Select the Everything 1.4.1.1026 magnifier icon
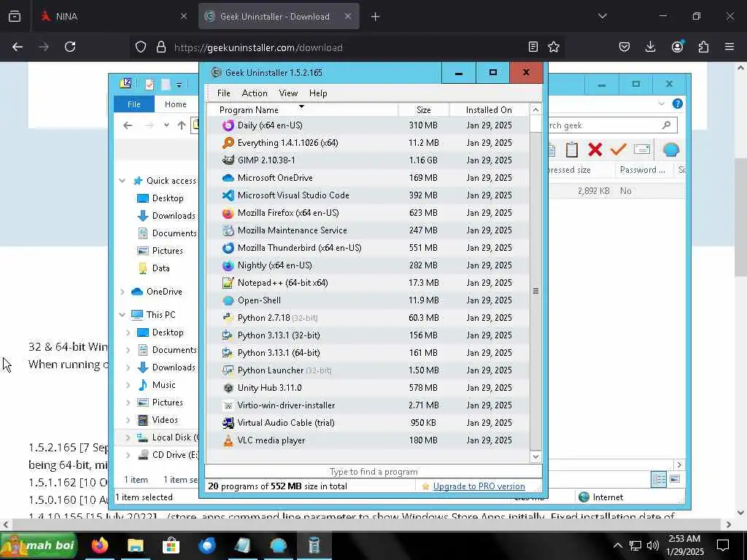 228,143
